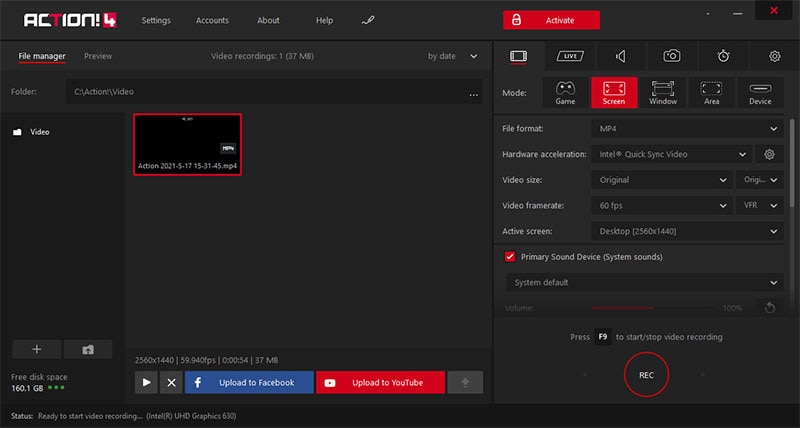Click the Ready to start video recording status
This screenshot has height=428, width=800.
tap(90, 416)
